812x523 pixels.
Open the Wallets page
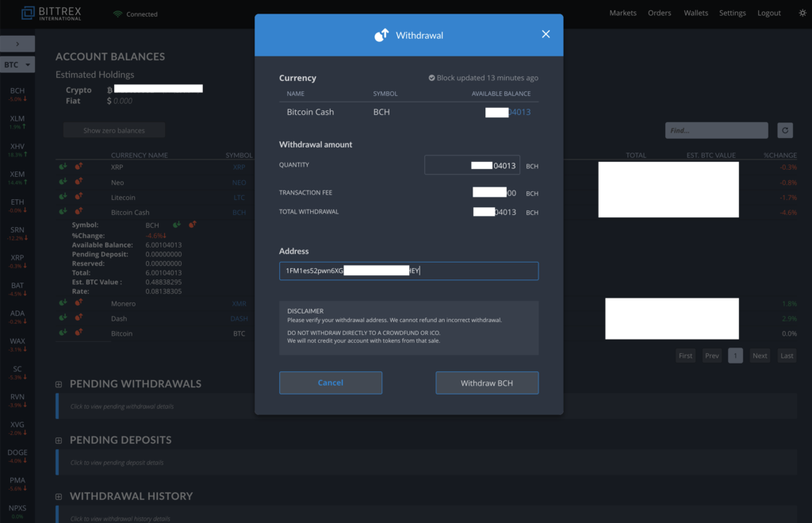coord(695,13)
